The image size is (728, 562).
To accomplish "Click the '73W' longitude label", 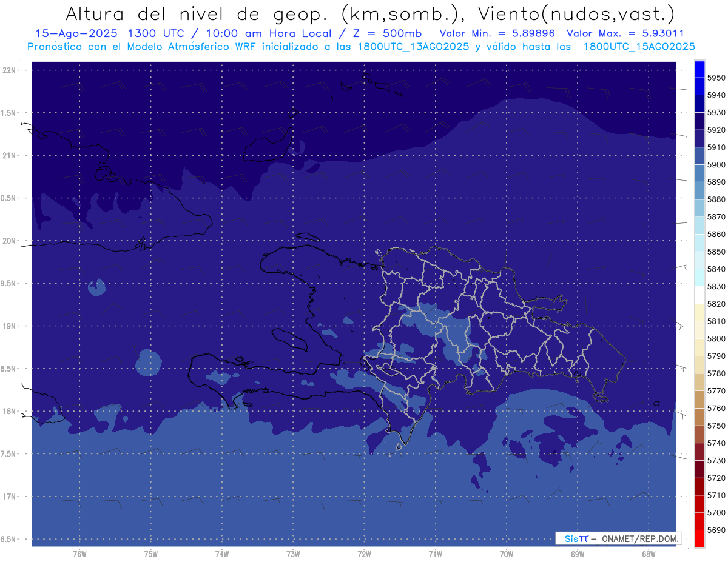I will (x=293, y=554).
